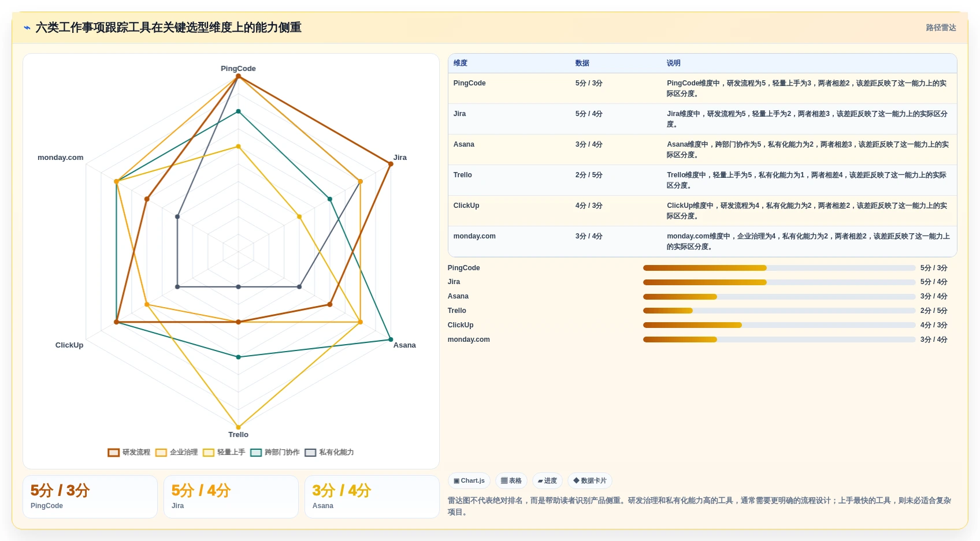The width and height of the screenshot is (980, 541).
Task: Click the footnote beginning 雷达图不代表绝对排名
Action: point(699,506)
